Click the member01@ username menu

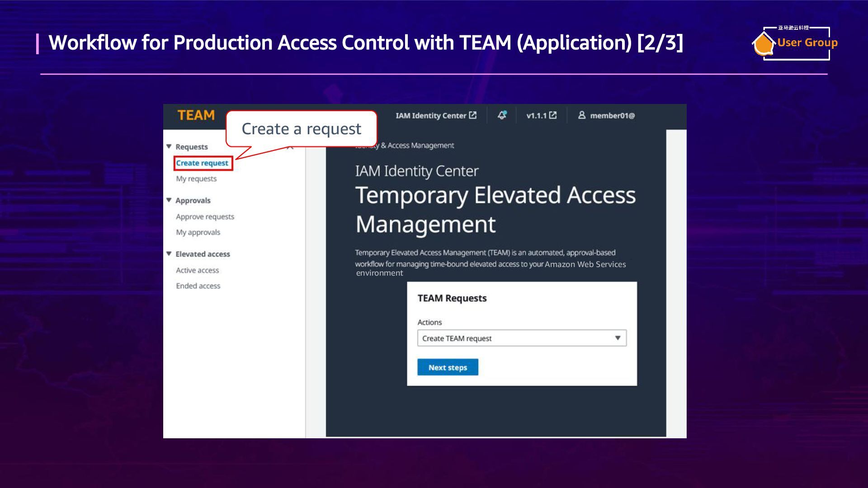pyautogui.click(x=612, y=116)
